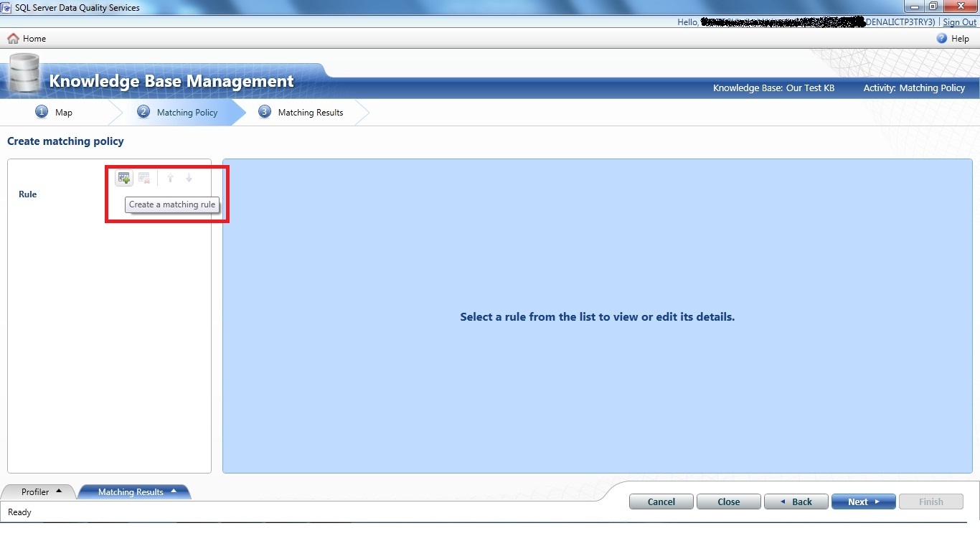Proceed with the Next button
Image resolution: width=980 pixels, height=551 pixels.
pos(864,501)
